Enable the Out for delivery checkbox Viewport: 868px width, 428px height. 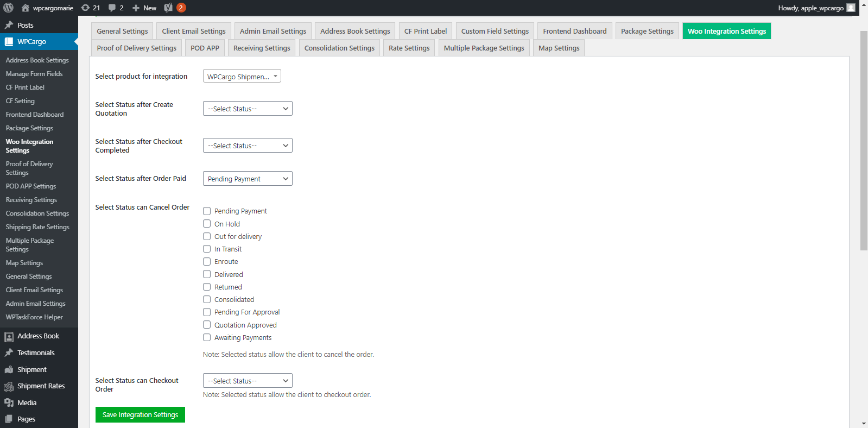(x=207, y=236)
